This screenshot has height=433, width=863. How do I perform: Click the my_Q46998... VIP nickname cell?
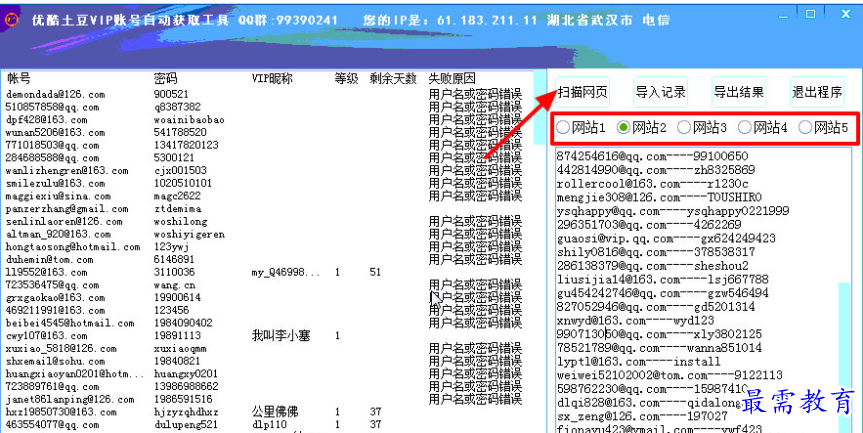pyautogui.click(x=286, y=273)
